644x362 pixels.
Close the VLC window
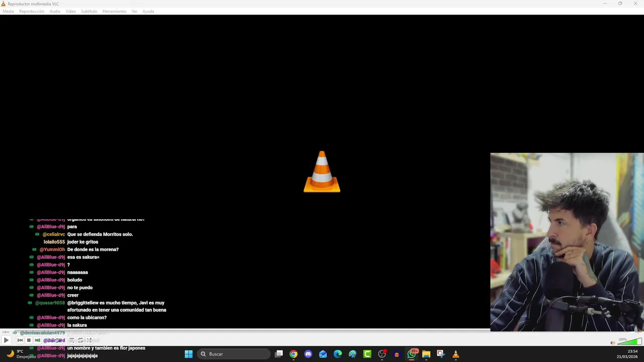635,4
